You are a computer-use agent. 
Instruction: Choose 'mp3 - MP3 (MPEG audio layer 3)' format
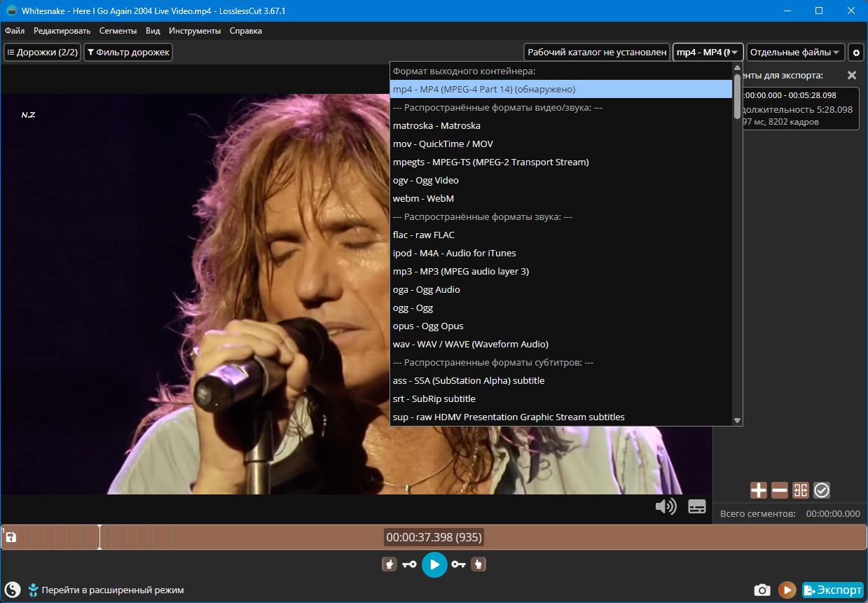click(x=460, y=272)
